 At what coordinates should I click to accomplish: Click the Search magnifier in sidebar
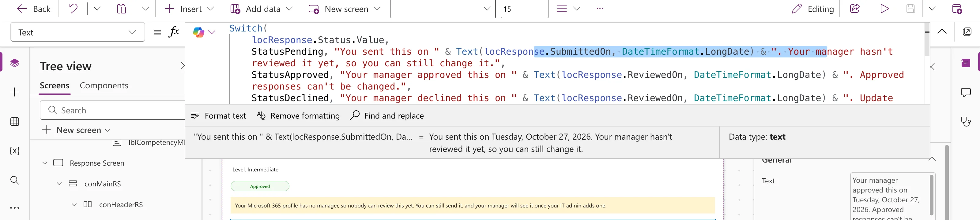click(x=14, y=180)
